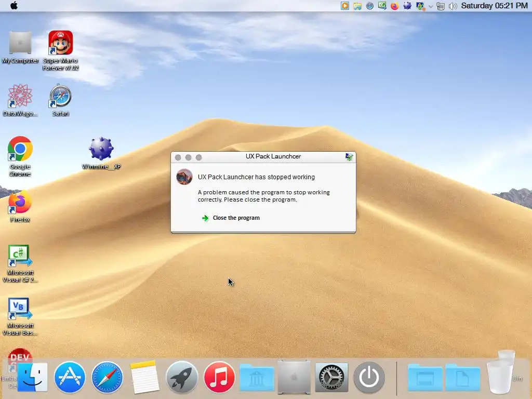Launch Super Mario Forever v7.02 shortcut
The image size is (532, 399).
tap(60, 50)
